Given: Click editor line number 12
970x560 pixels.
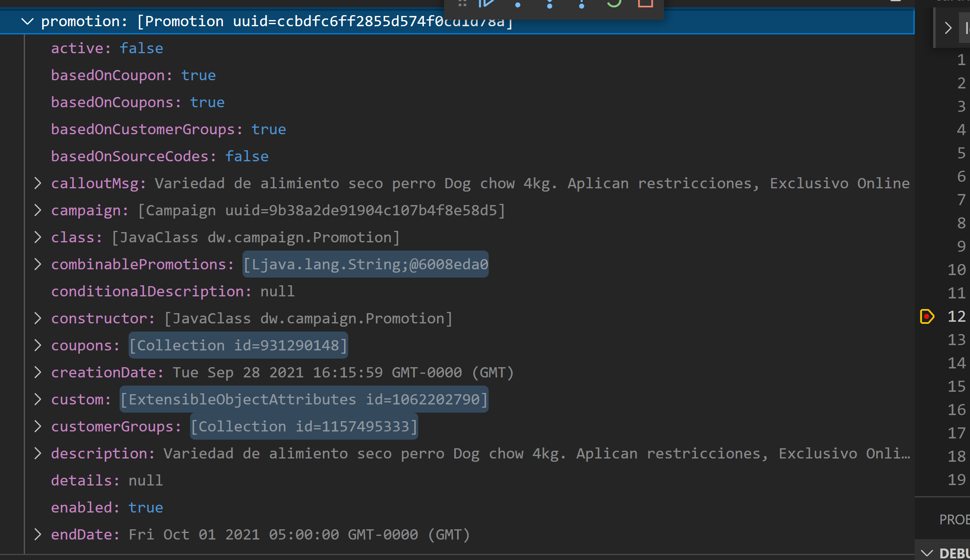Looking at the screenshot, I should pos(956,316).
